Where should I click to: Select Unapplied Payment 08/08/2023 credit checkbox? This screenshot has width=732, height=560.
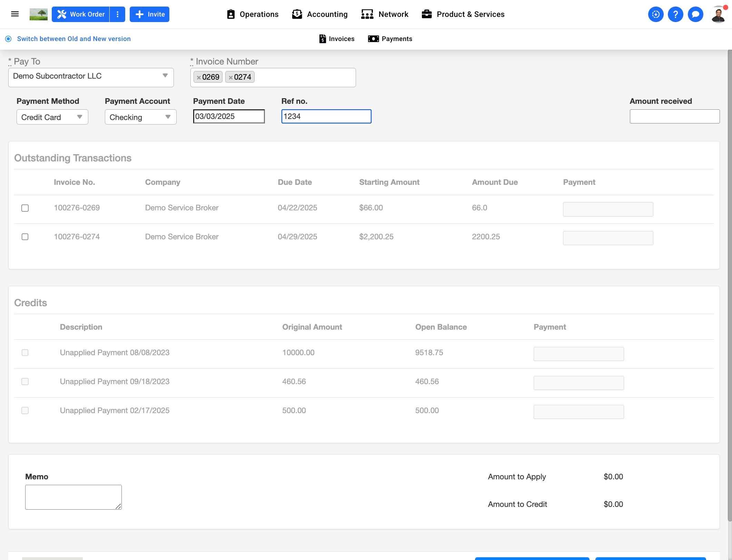pos(25,353)
